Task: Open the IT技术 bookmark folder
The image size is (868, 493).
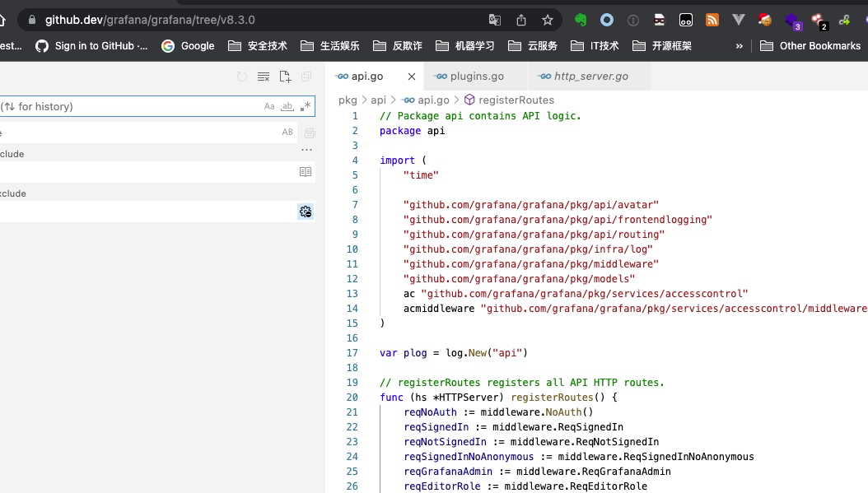Action: (x=595, y=46)
